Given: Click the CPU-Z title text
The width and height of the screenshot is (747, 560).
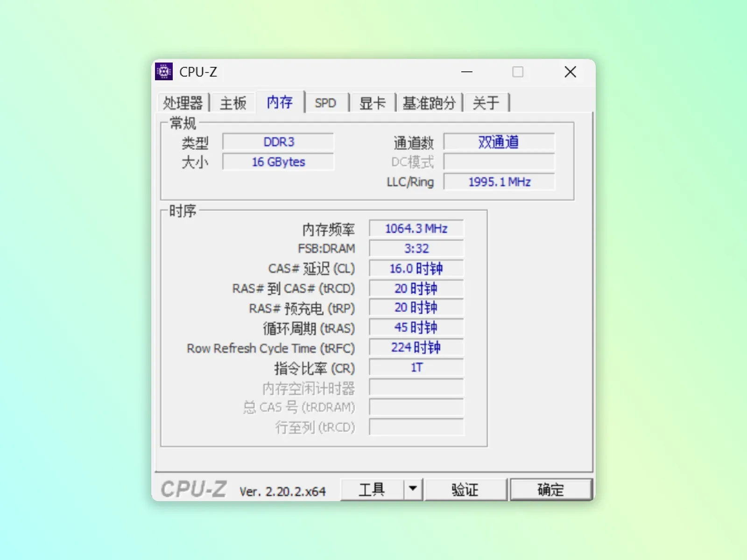Looking at the screenshot, I should [x=198, y=72].
